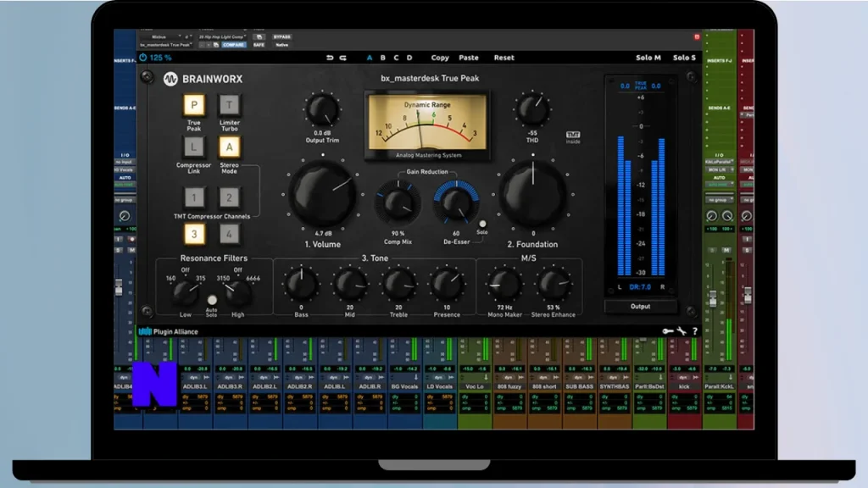The height and width of the screenshot is (488, 868).
Task: Toggle the De-Esser Solo button
Action: click(482, 224)
